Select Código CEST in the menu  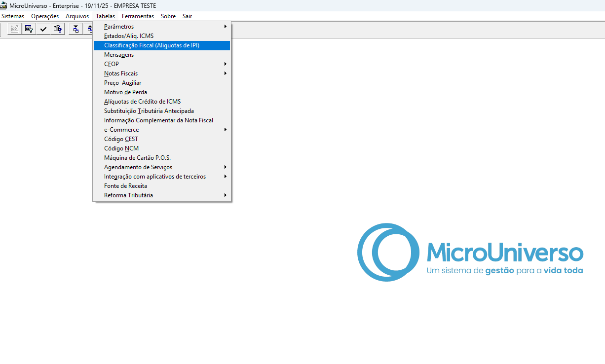[121, 139]
